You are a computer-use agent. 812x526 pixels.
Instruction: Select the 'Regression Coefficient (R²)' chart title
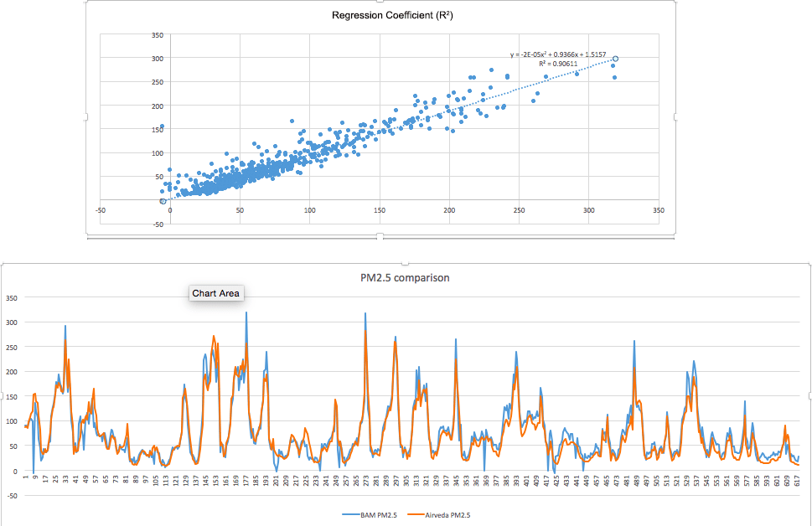point(380,15)
